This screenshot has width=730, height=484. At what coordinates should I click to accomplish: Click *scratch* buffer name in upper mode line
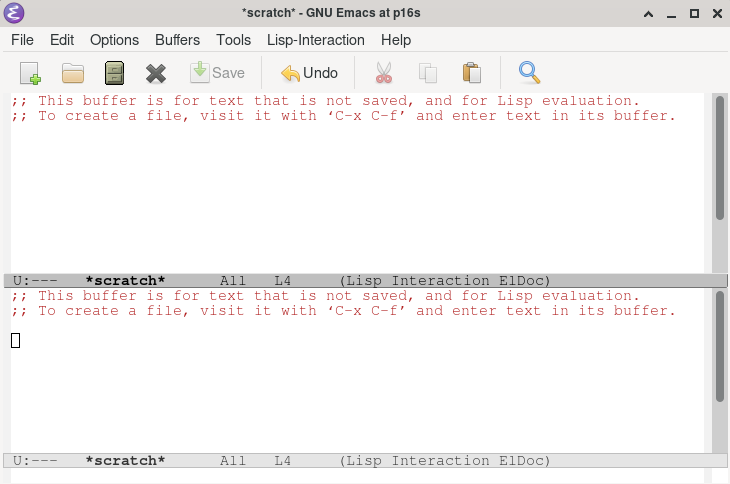pos(125,281)
